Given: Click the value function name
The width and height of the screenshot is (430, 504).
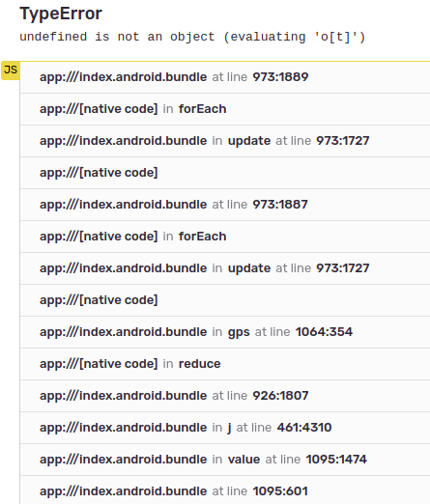Looking at the screenshot, I should click(x=244, y=460).
